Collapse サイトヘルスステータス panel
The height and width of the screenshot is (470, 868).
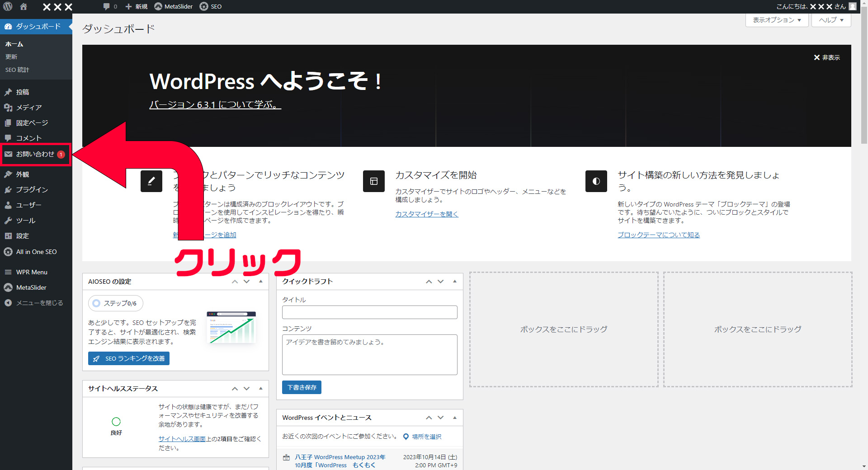point(261,389)
